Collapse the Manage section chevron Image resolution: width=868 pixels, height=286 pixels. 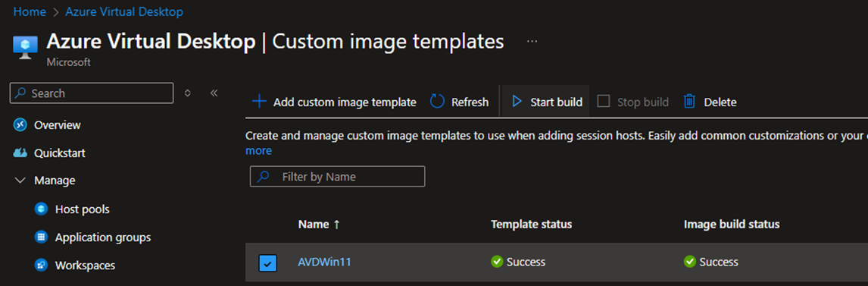tap(20, 180)
